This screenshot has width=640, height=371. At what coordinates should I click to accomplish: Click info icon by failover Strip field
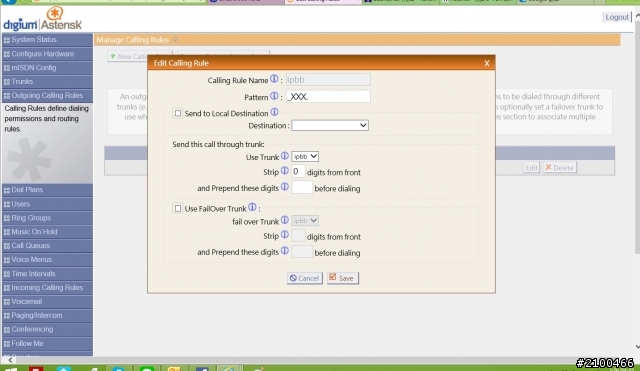pyautogui.click(x=284, y=235)
